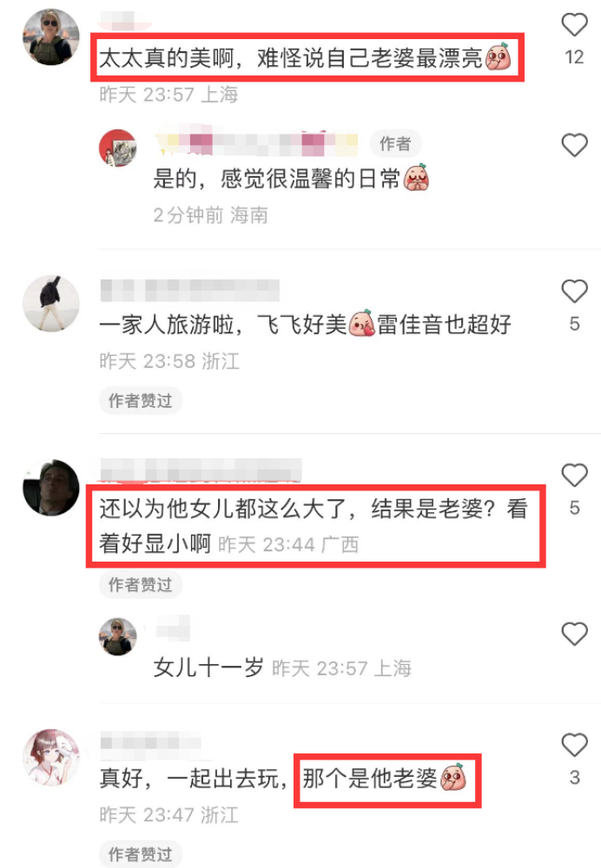
Task: Like the 女儿十一岁 reply
Action: 574,634
